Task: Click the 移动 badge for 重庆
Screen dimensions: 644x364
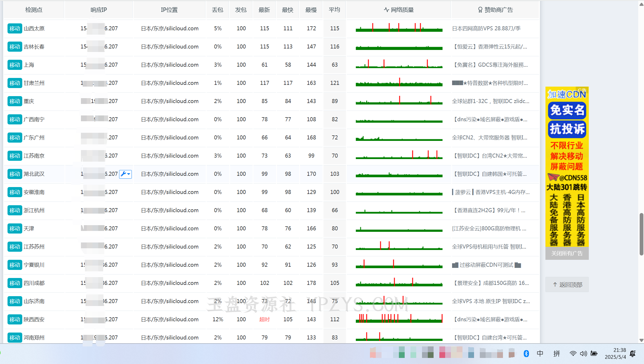Action: (x=15, y=101)
